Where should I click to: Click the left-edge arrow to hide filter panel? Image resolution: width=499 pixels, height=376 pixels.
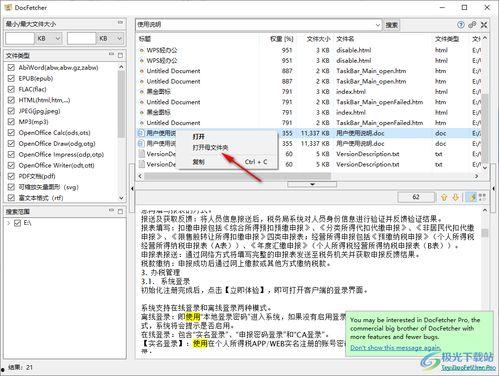132,189
